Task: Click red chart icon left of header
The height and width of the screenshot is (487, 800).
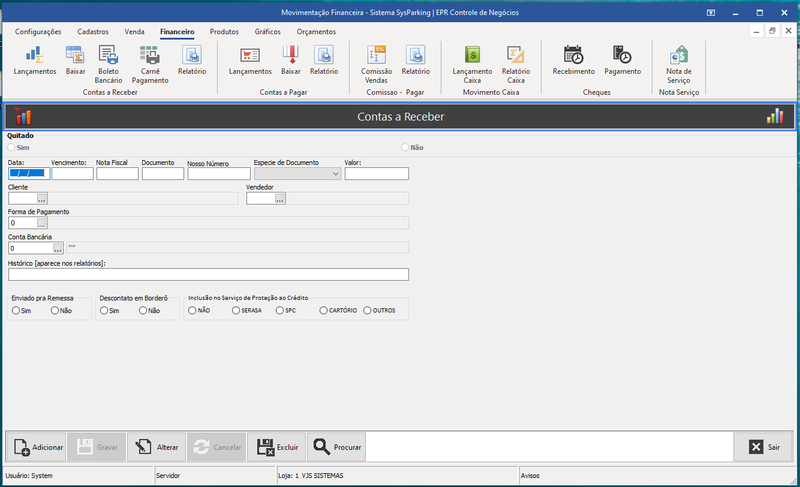Action: (x=23, y=116)
